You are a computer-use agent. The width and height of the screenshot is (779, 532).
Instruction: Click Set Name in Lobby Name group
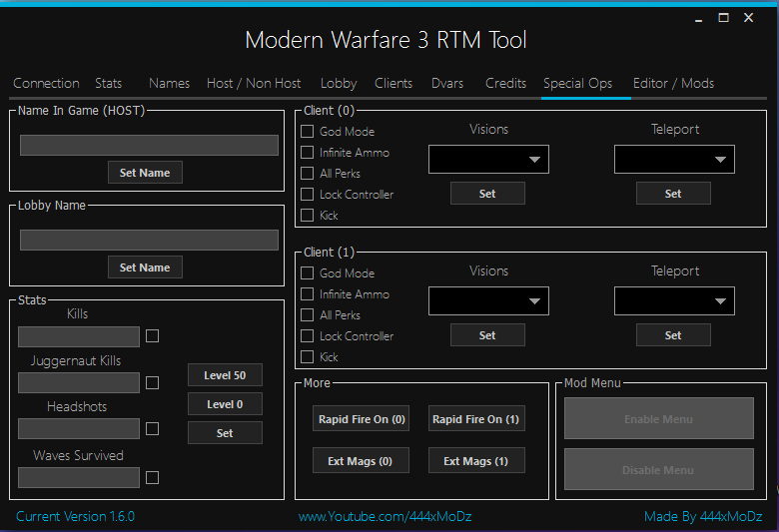(x=145, y=266)
